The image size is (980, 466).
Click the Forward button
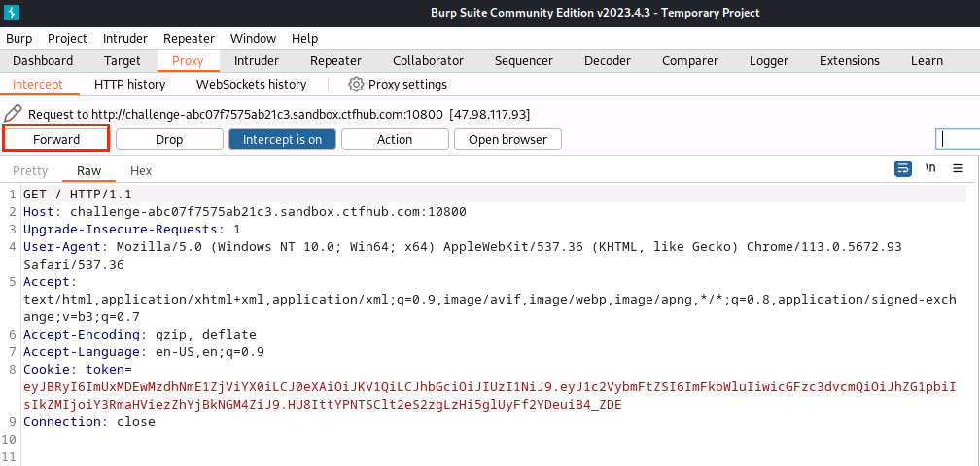[x=56, y=139]
